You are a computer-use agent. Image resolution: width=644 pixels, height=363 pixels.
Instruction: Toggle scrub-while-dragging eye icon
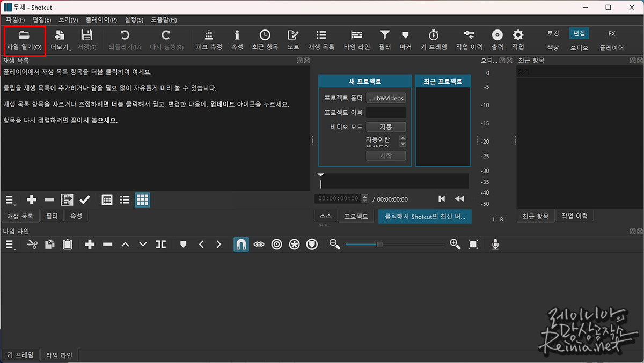tap(258, 244)
